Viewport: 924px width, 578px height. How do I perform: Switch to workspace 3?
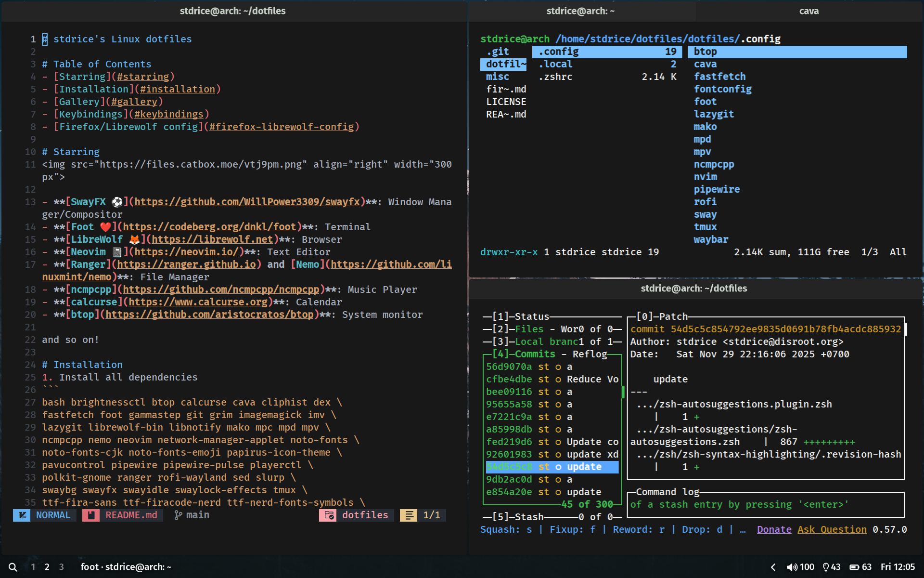coord(61,567)
